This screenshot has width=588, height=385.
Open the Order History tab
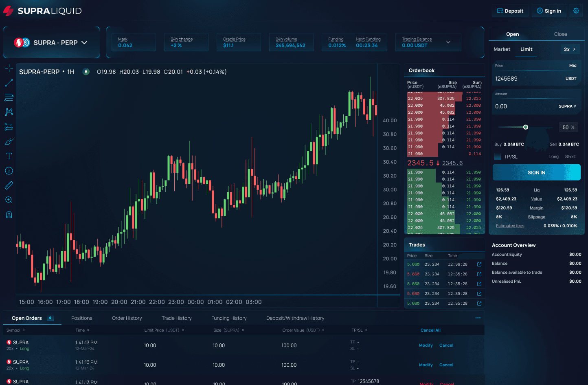(127, 318)
